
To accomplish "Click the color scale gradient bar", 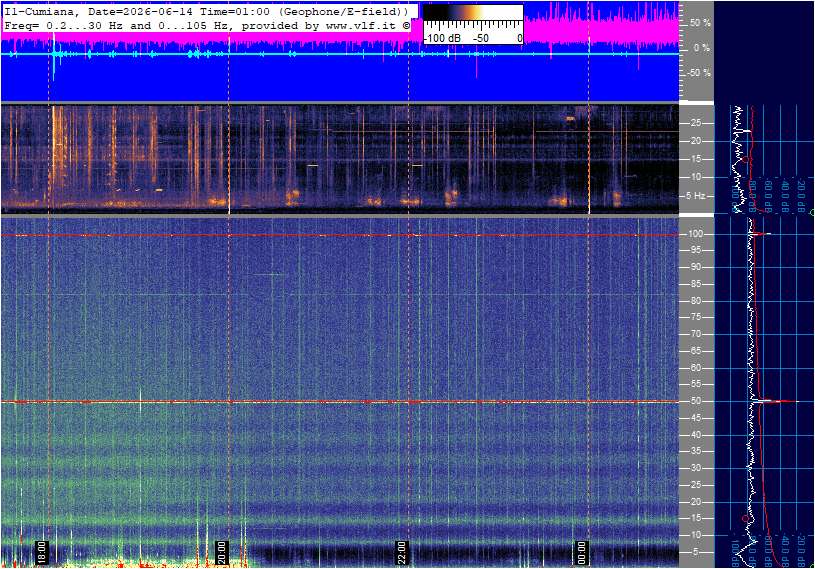I will [x=473, y=12].
